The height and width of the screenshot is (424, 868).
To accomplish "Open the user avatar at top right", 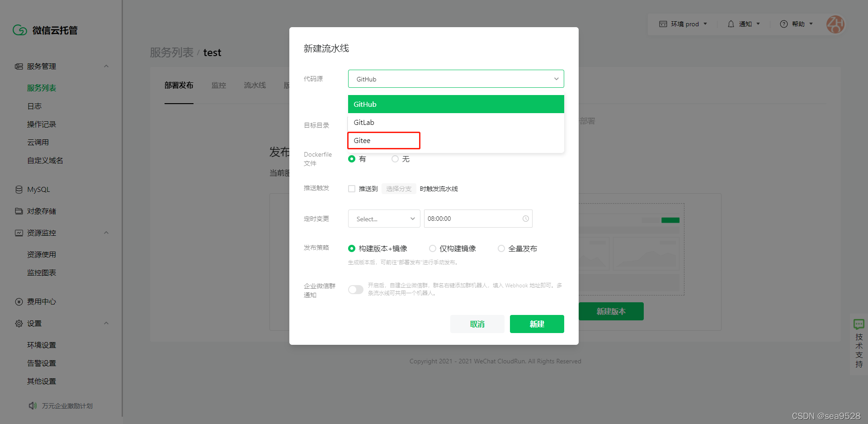I will (x=835, y=24).
